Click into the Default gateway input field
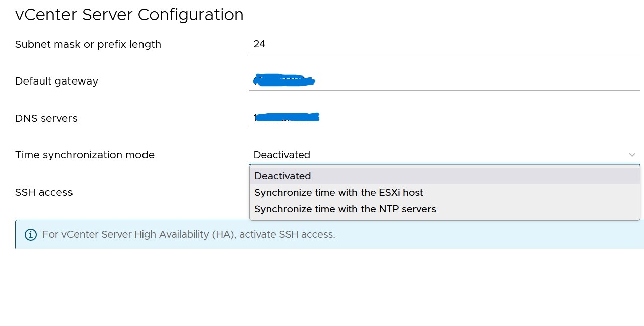The image size is (644, 326). tap(445, 81)
